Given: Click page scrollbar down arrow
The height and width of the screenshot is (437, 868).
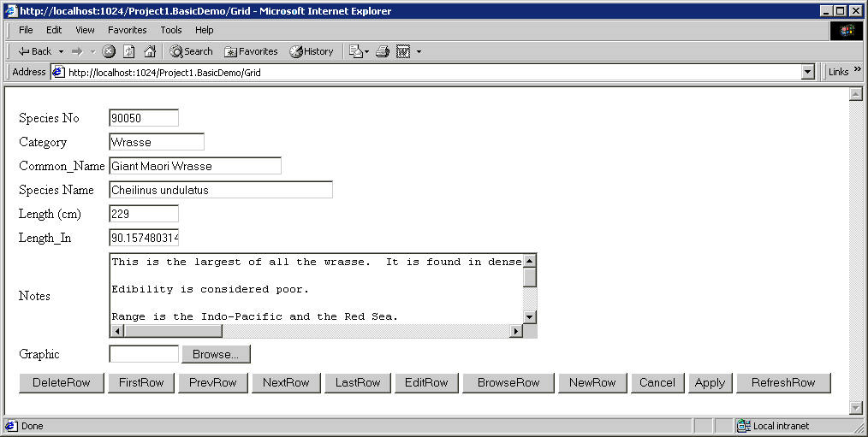Looking at the screenshot, I should [856, 408].
